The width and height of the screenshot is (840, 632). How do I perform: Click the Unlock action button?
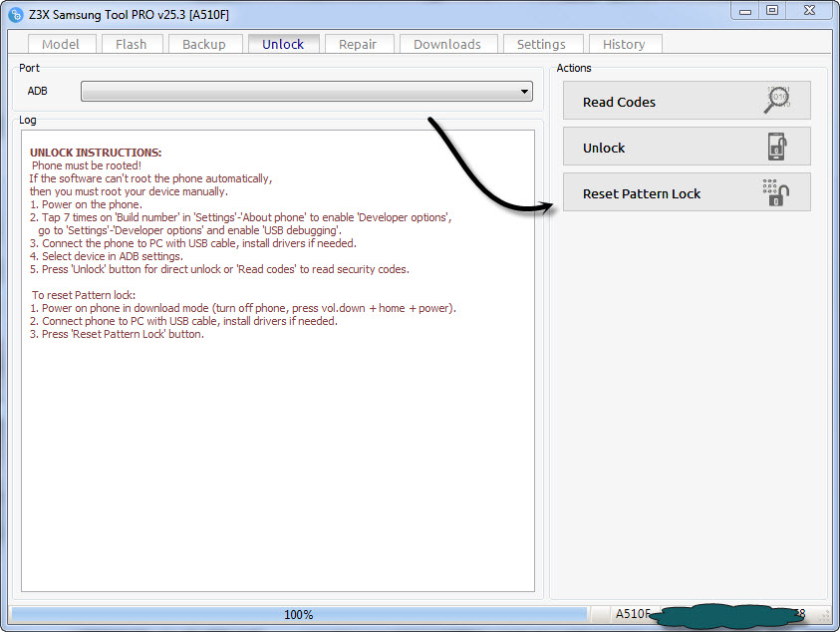[x=687, y=147]
